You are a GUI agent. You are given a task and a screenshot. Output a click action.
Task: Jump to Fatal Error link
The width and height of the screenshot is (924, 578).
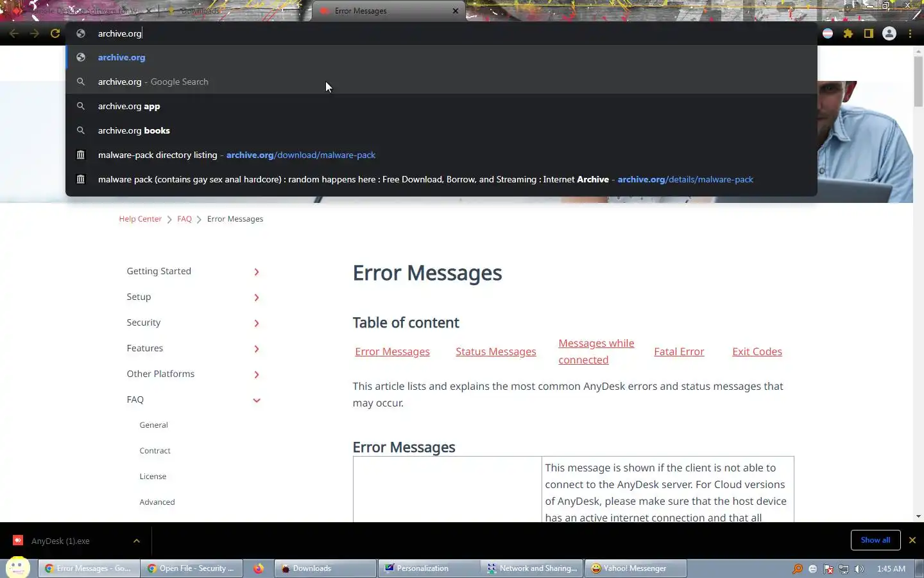679,351
